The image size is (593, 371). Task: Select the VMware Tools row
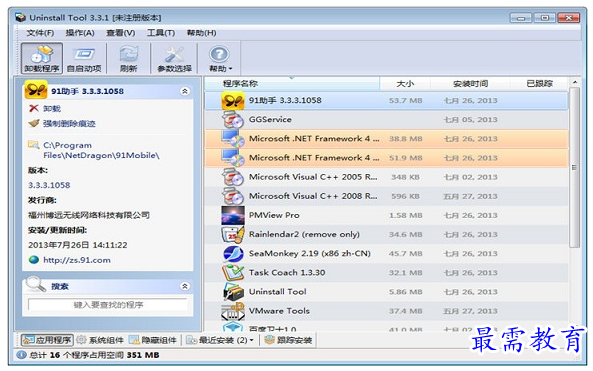tap(386, 311)
